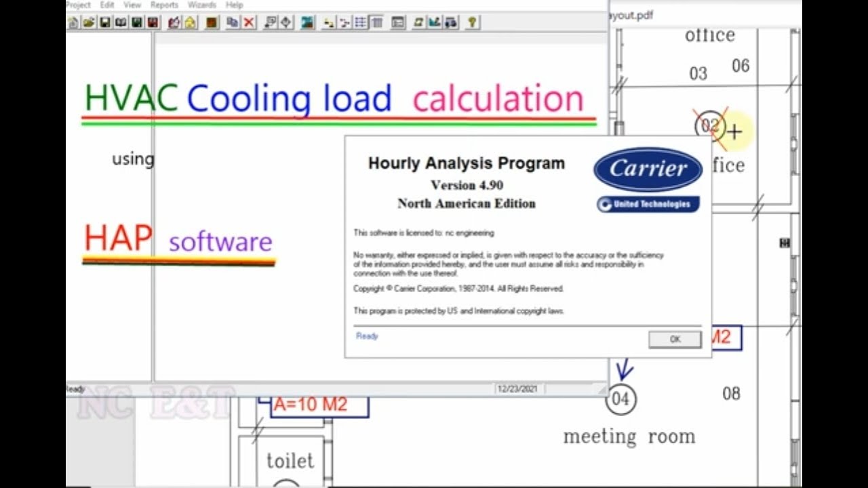
Task: Open the Help menu
Action: pos(234,5)
